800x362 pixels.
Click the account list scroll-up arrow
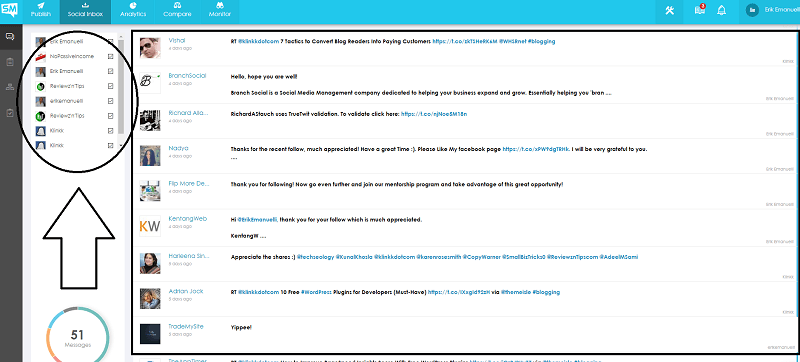(121, 36)
